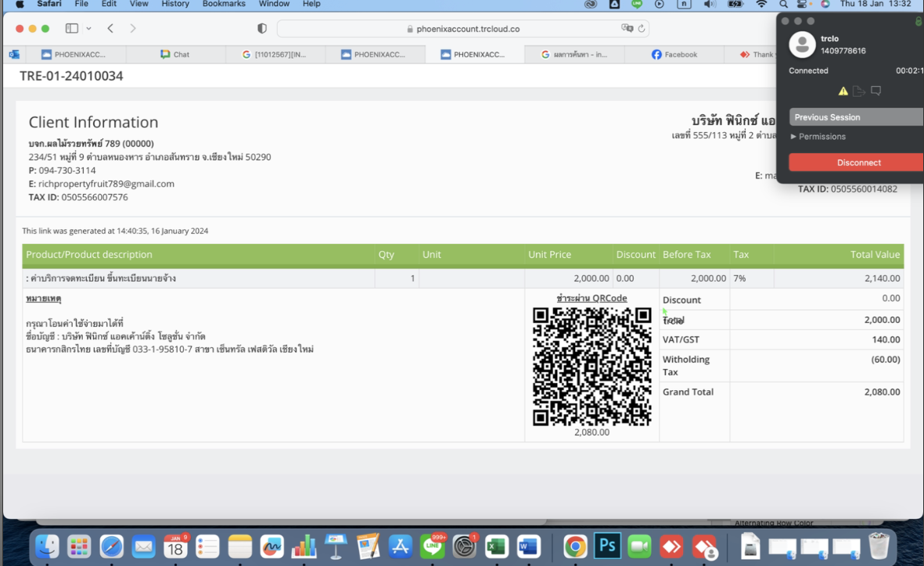
Task: Open Word from the Dock
Action: pos(529,546)
